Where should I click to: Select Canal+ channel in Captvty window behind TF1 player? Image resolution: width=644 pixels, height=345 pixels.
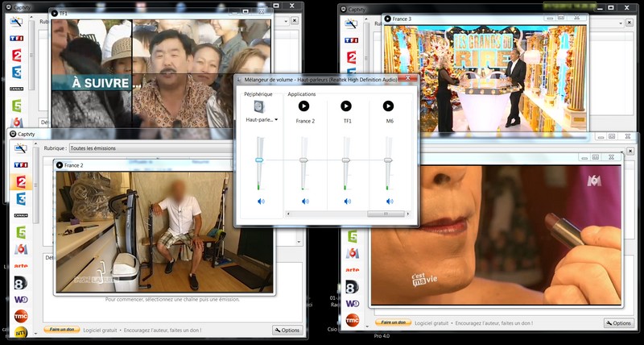coord(16,89)
